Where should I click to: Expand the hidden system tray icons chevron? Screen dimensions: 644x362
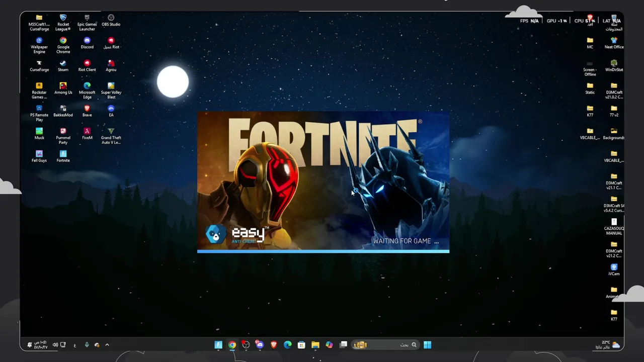(x=107, y=345)
